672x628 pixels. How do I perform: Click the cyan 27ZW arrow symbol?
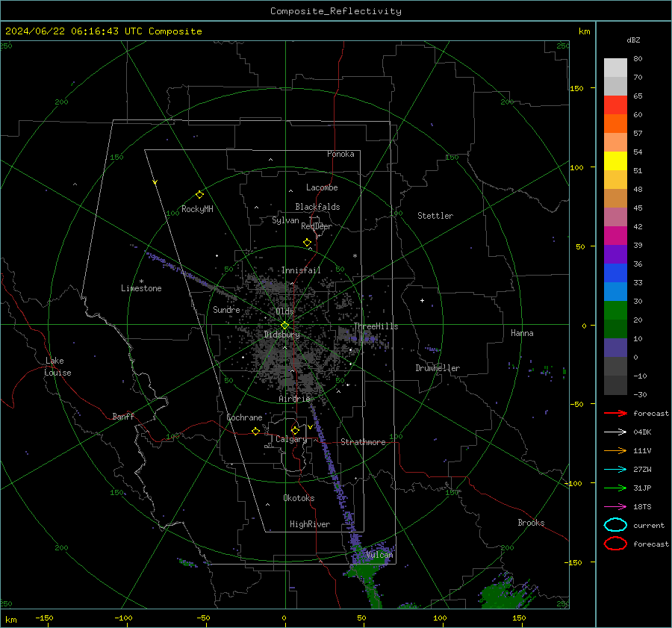(615, 470)
